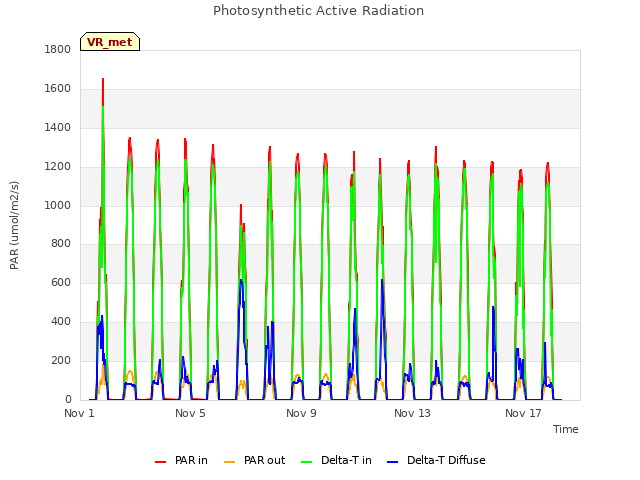Select the 'PAR in' legend label

pos(191,460)
